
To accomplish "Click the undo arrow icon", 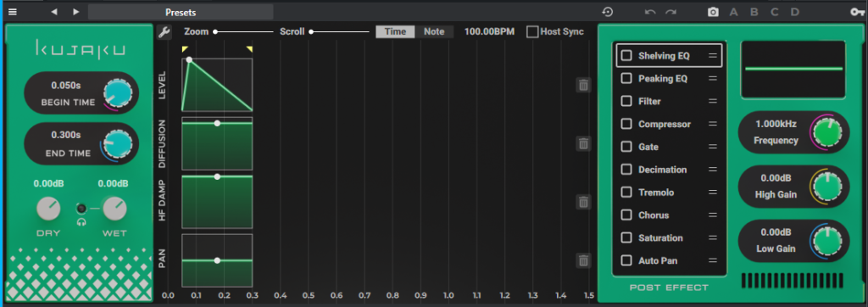I will [x=650, y=12].
